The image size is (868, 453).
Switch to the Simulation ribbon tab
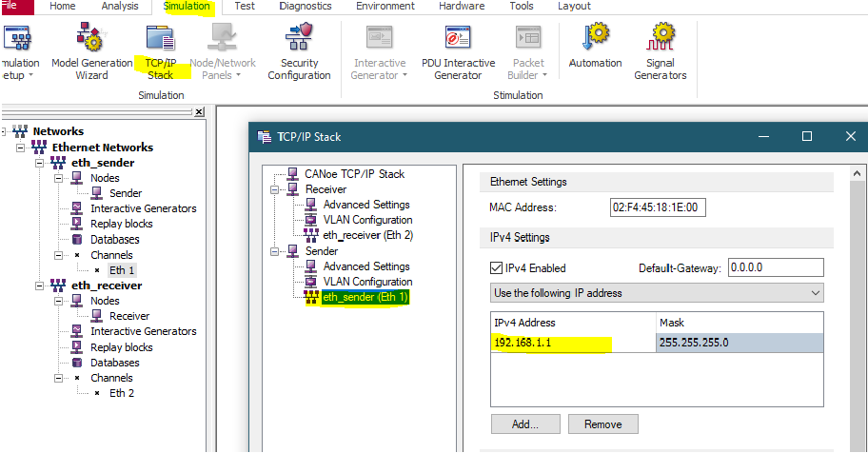(x=187, y=6)
